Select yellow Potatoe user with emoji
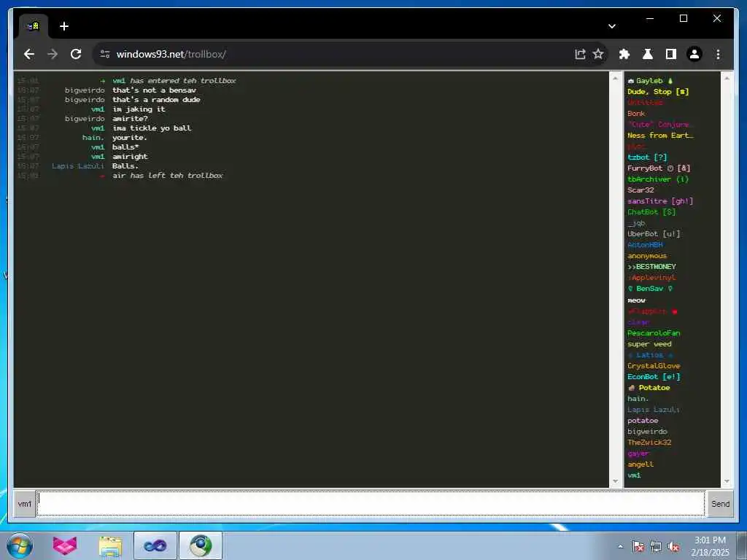Viewport: 747px width, 560px height. [649, 388]
